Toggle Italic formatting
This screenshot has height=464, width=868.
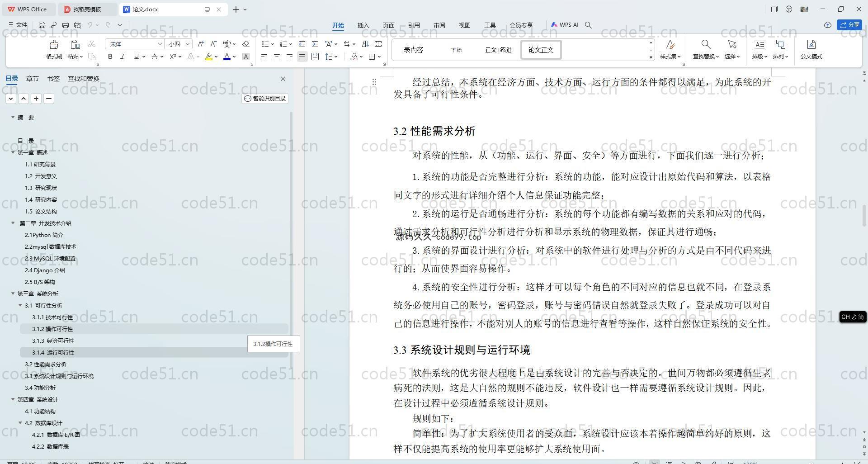click(x=123, y=57)
